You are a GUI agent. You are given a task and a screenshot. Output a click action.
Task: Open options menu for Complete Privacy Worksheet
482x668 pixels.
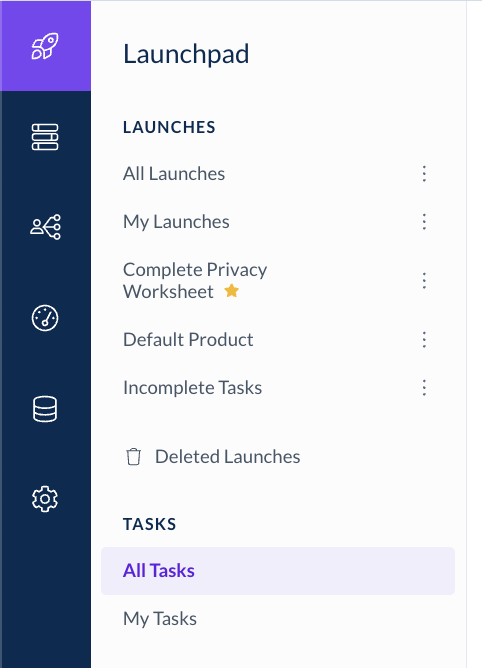[424, 281]
